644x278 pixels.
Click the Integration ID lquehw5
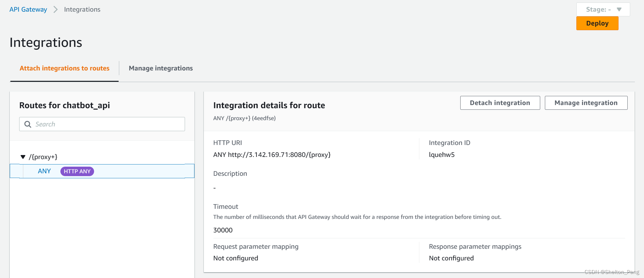(x=441, y=155)
